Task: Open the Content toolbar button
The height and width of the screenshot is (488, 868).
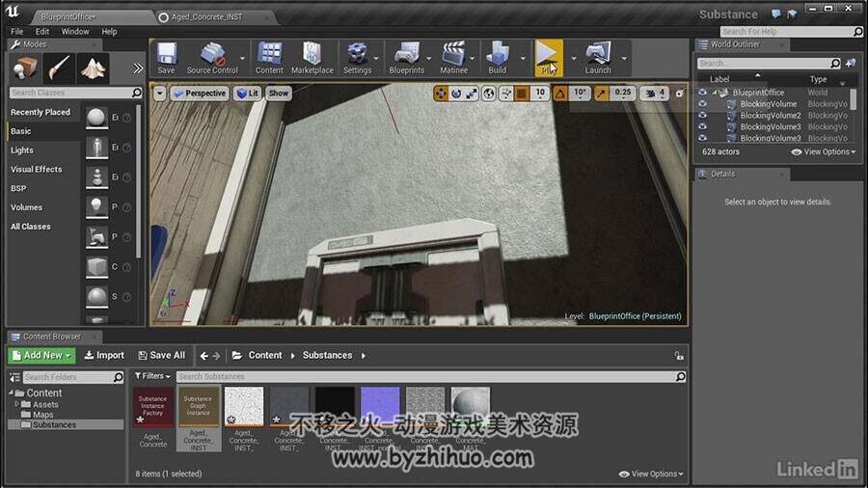Action: (269, 58)
